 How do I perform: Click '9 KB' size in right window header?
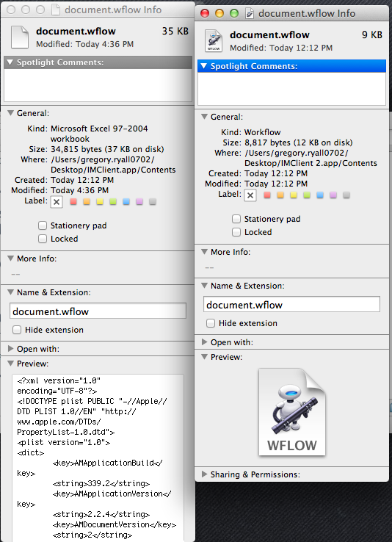tap(372, 35)
